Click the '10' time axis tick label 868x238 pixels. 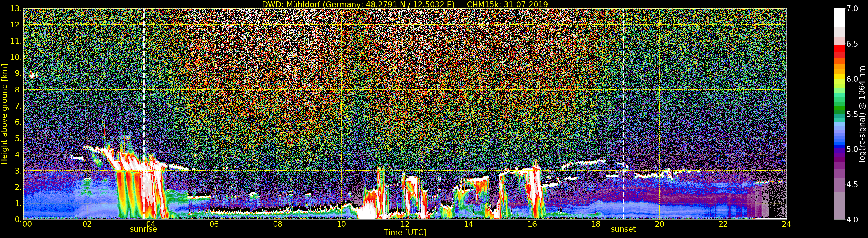point(341,224)
